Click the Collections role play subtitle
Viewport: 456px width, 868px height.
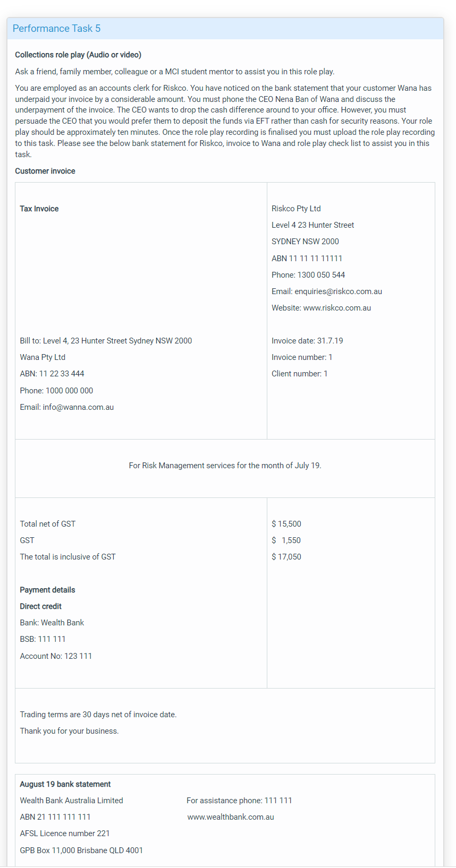click(78, 55)
